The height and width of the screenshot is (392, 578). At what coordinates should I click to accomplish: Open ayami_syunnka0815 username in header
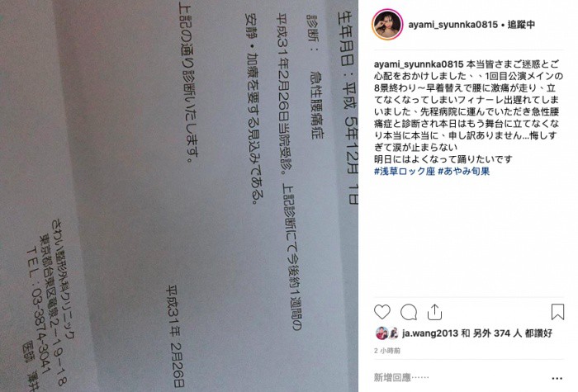coord(452,25)
